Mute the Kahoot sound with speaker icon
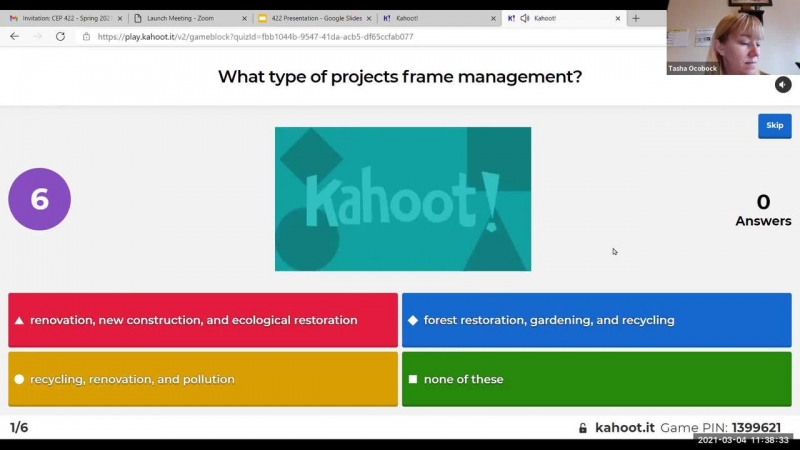This screenshot has height=450, width=800. (783, 85)
